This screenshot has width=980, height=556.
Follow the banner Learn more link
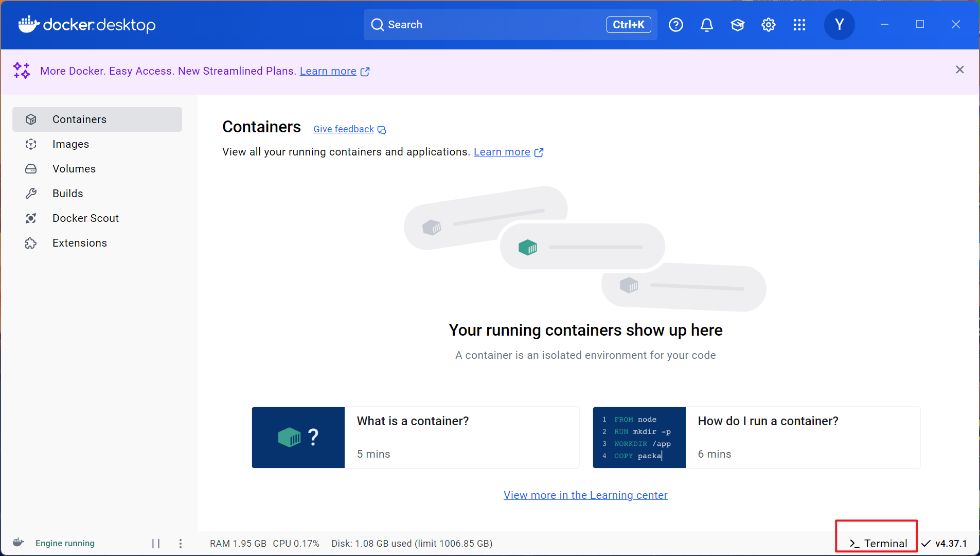(328, 71)
